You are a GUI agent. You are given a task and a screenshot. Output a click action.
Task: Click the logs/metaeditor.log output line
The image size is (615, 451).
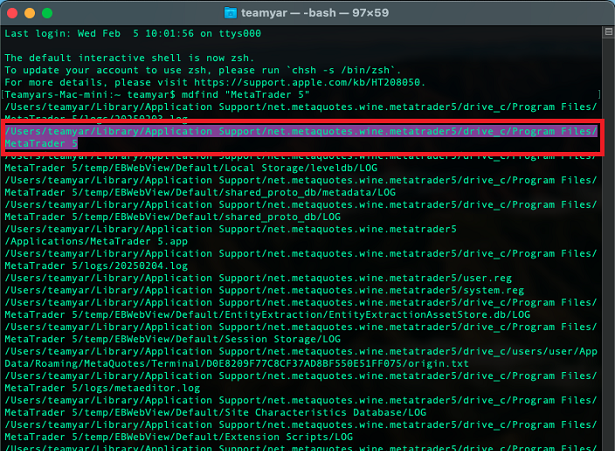pyautogui.click(x=86, y=388)
